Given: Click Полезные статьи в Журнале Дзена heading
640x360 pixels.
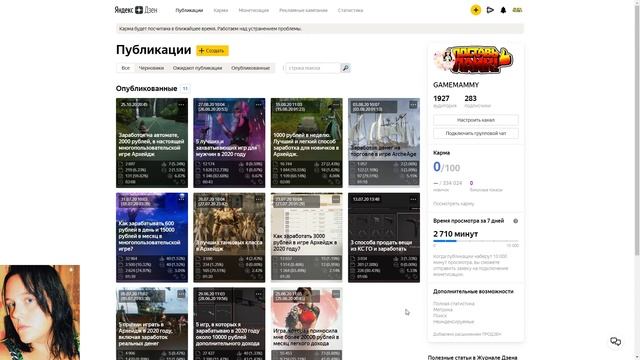Looking at the screenshot, I should click(x=472, y=357).
